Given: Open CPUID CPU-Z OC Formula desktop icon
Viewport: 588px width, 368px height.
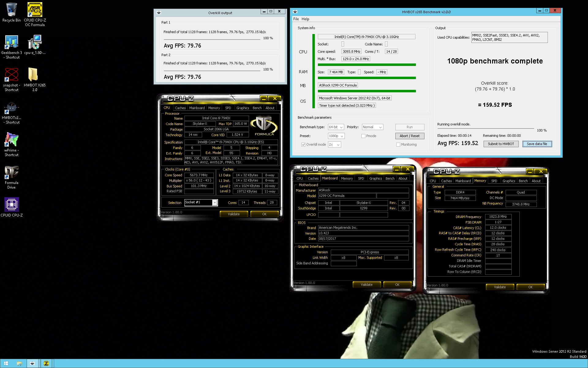Looking at the screenshot, I should tap(35, 14).
